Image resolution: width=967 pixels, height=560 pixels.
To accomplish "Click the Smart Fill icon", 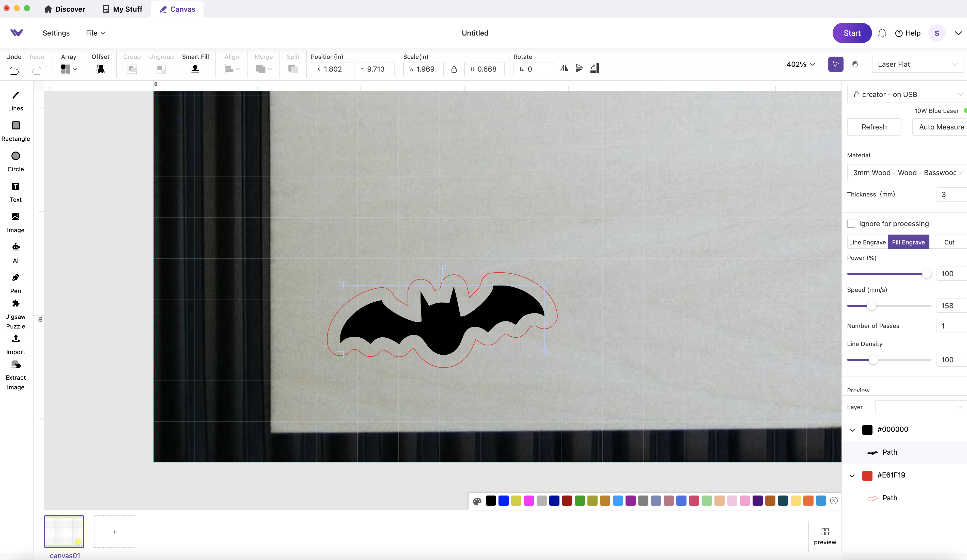I will [195, 69].
